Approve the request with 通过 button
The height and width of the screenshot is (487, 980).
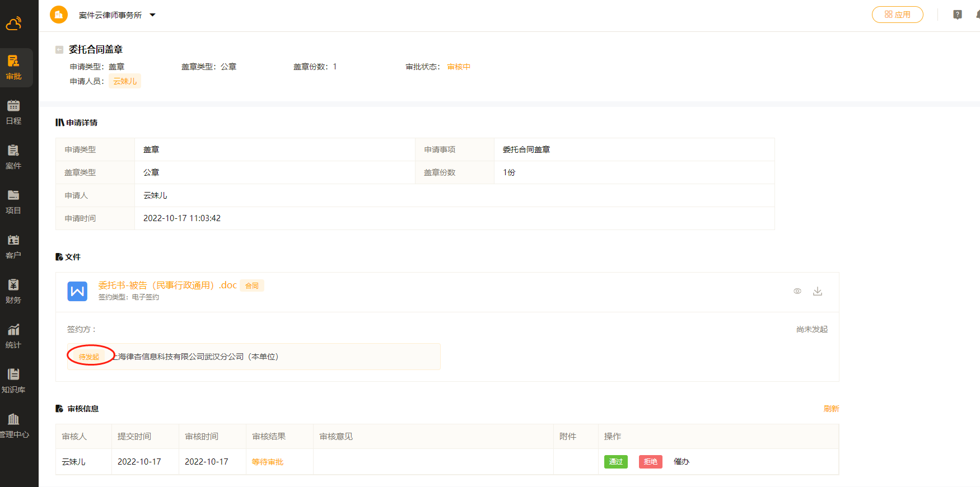click(615, 462)
